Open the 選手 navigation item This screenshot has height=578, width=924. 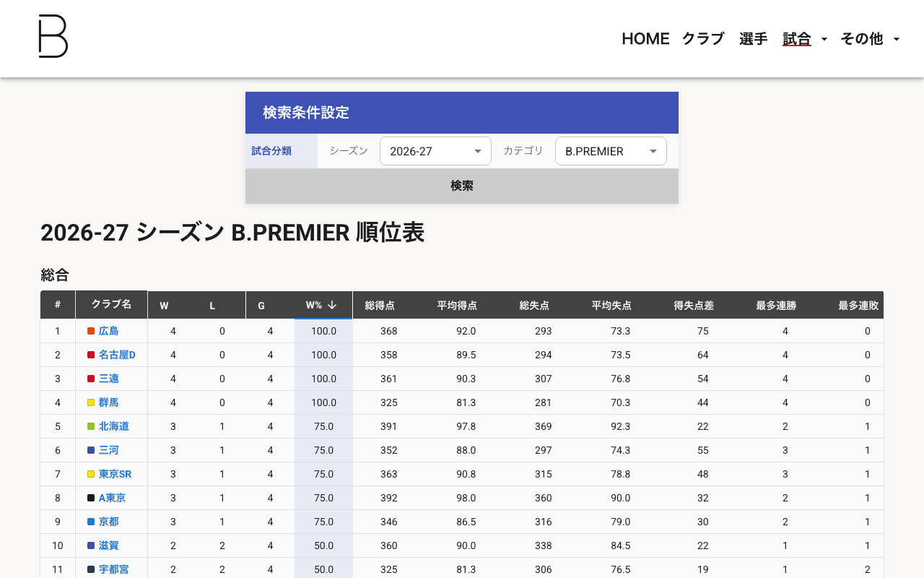754,39
